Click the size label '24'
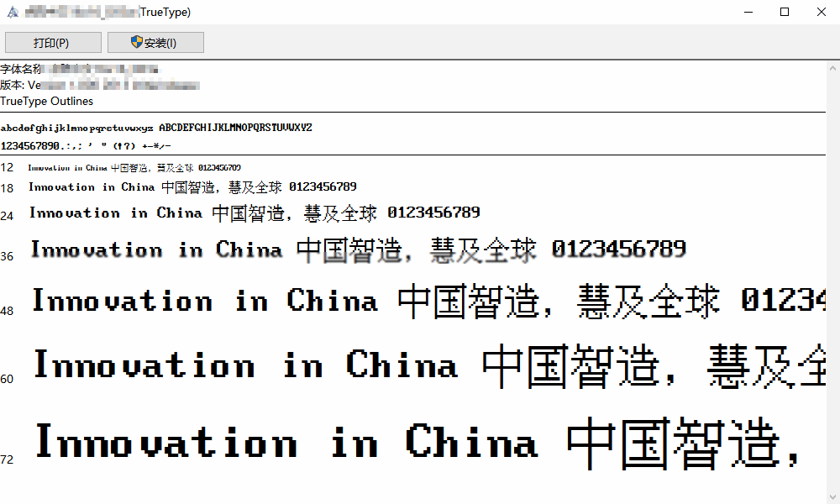 (7, 216)
